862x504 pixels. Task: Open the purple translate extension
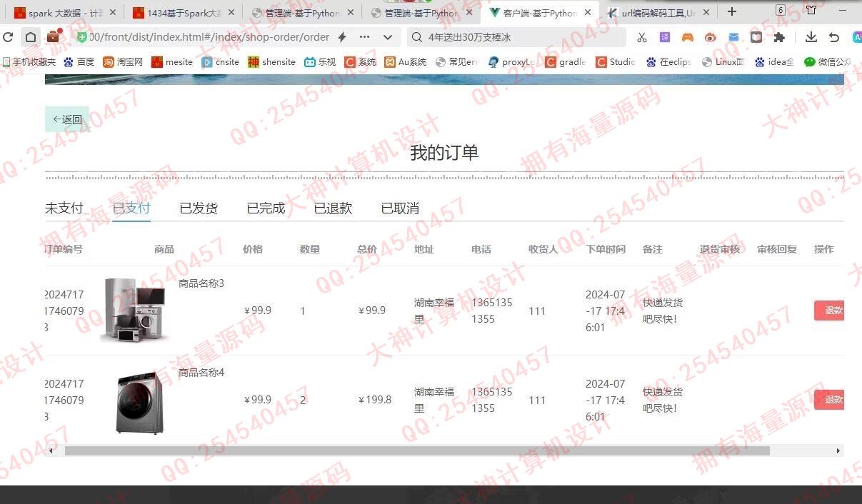[665, 37]
